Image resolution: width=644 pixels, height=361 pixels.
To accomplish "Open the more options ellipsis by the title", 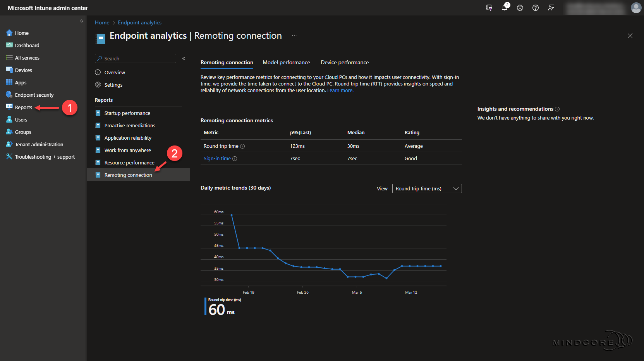I will (x=294, y=36).
